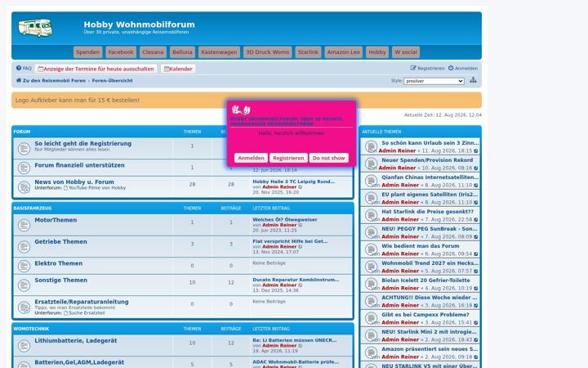Open topic Wie bedient man das Forum
Viewport: 588px width, 368px height.
[421, 246]
